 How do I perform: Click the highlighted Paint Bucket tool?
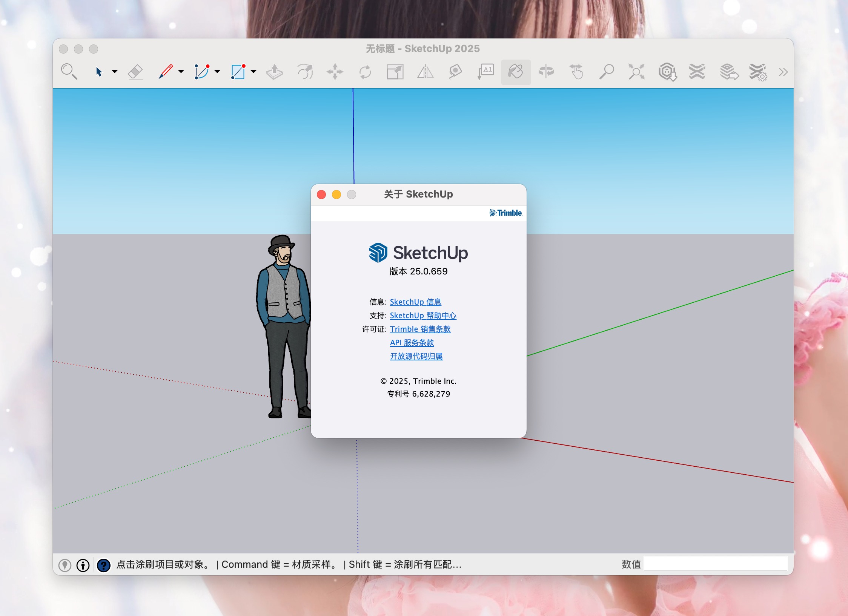[516, 72]
